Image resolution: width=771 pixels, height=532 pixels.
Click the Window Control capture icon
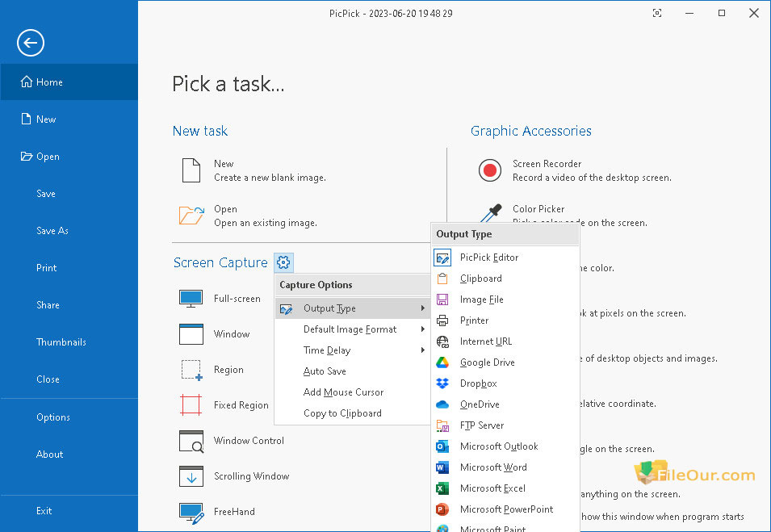(x=191, y=441)
